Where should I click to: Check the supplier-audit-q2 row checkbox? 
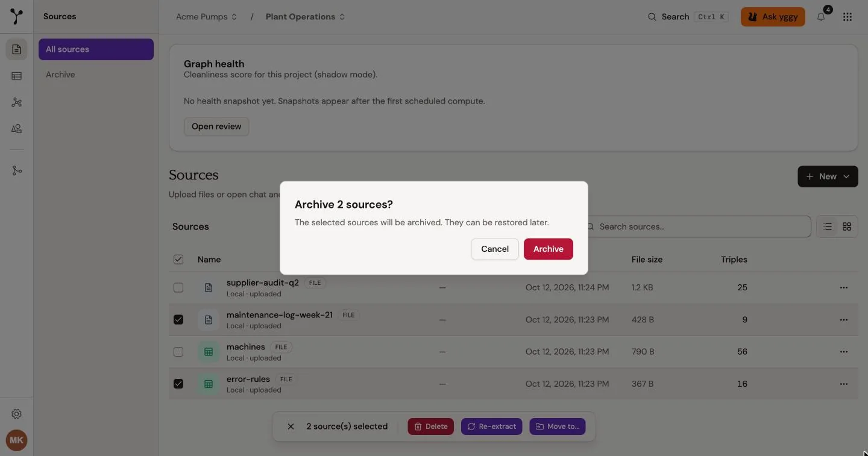178,287
